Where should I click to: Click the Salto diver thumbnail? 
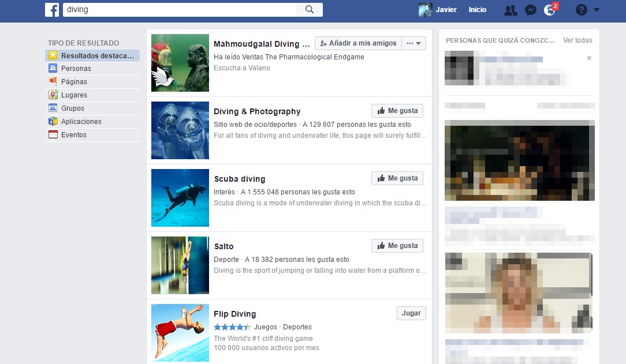tap(180, 265)
